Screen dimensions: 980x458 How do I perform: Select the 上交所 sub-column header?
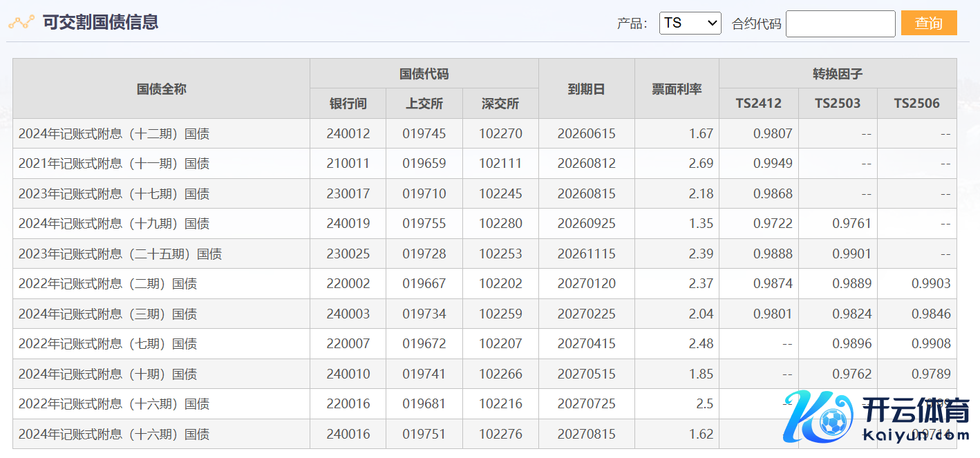tap(424, 104)
